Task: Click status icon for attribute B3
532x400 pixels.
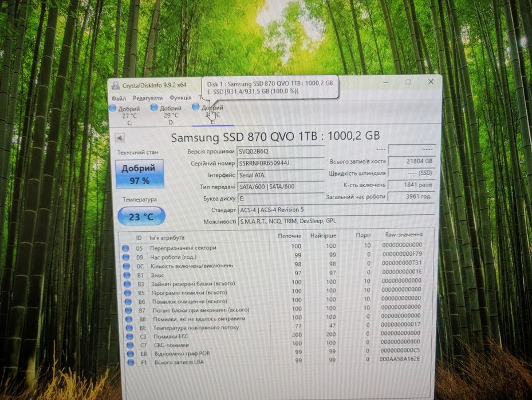Action: (x=127, y=284)
